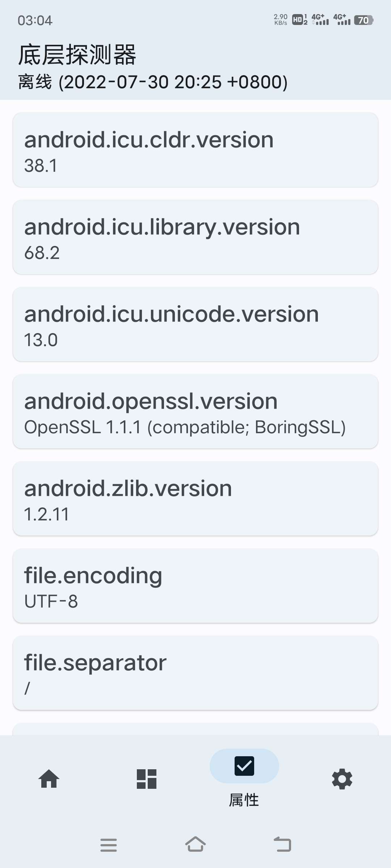Tap the 底层探测器 app title
The height and width of the screenshot is (868, 391).
[x=77, y=55]
